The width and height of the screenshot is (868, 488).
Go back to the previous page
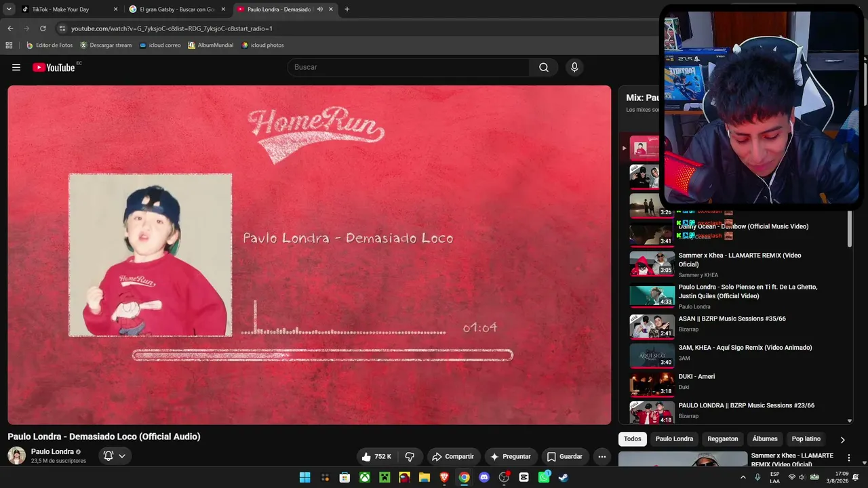click(x=10, y=28)
